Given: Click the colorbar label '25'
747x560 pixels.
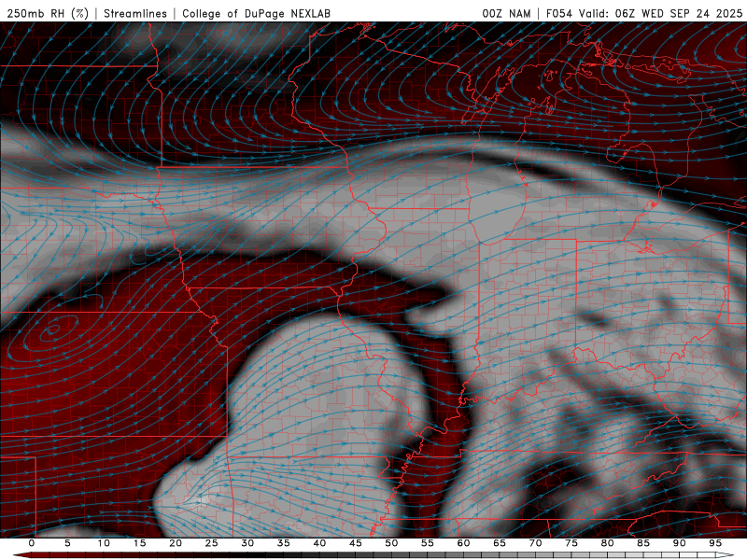Looking at the screenshot, I should pos(212,543).
